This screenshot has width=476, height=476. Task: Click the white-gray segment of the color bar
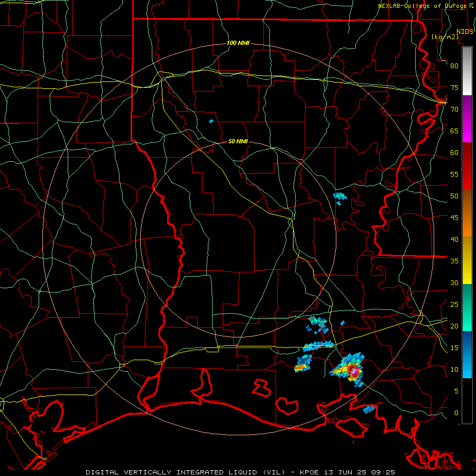[467, 71]
